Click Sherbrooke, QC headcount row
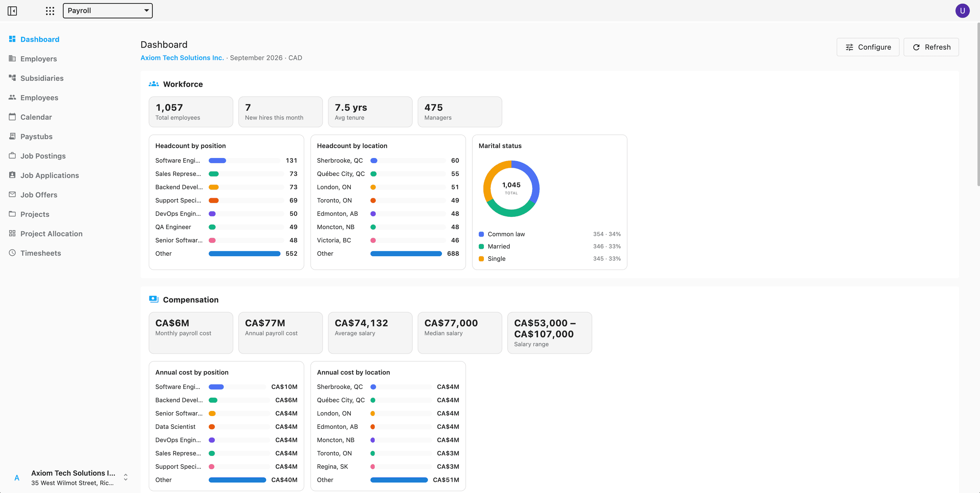The width and height of the screenshot is (980, 493). pos(388,160)
